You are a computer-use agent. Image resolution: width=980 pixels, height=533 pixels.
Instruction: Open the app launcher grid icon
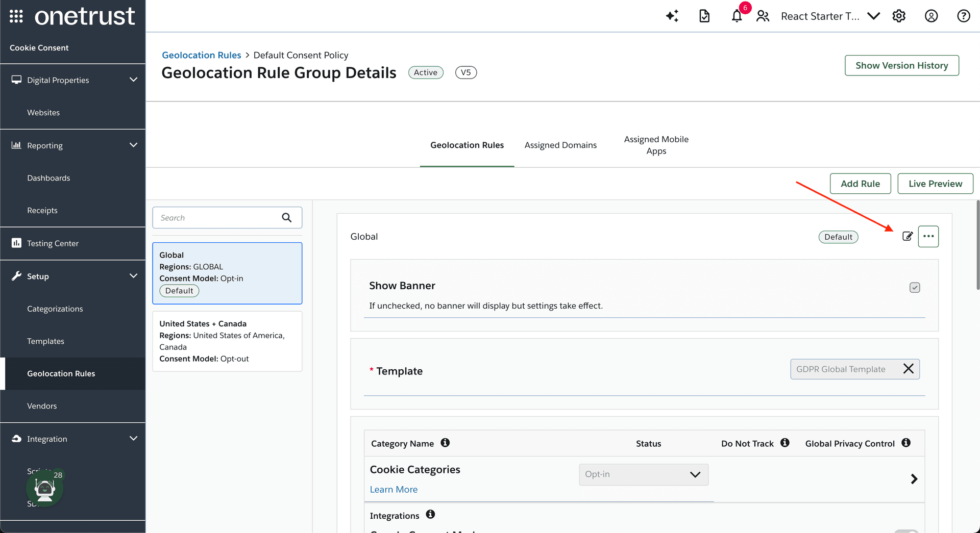tap(16, 16)
